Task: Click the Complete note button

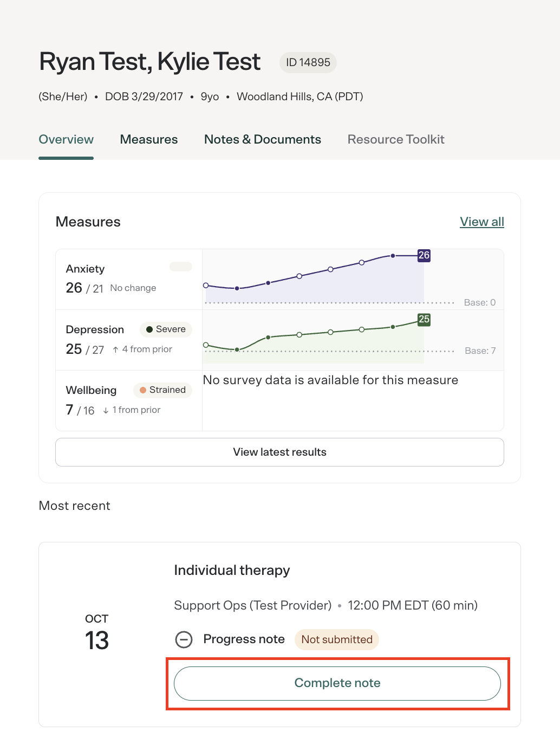Action: coord(337,683)
